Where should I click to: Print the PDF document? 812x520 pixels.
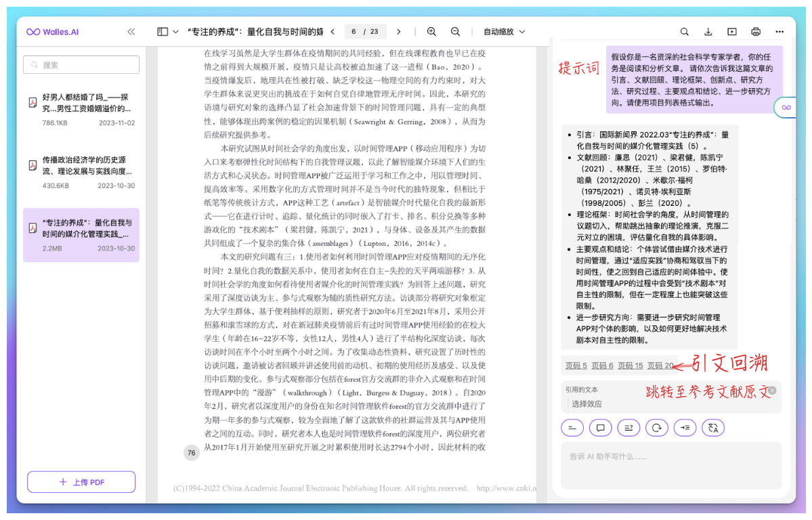coord(756,32)
